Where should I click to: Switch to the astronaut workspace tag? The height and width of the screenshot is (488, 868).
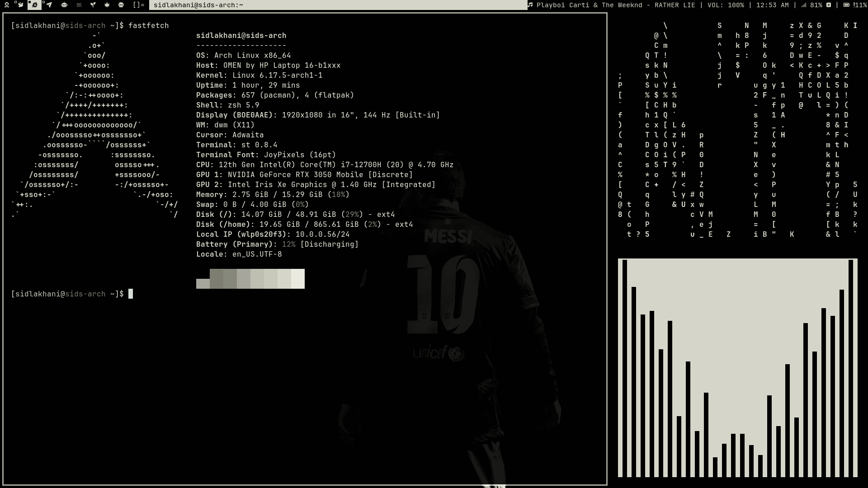[7, 5]
